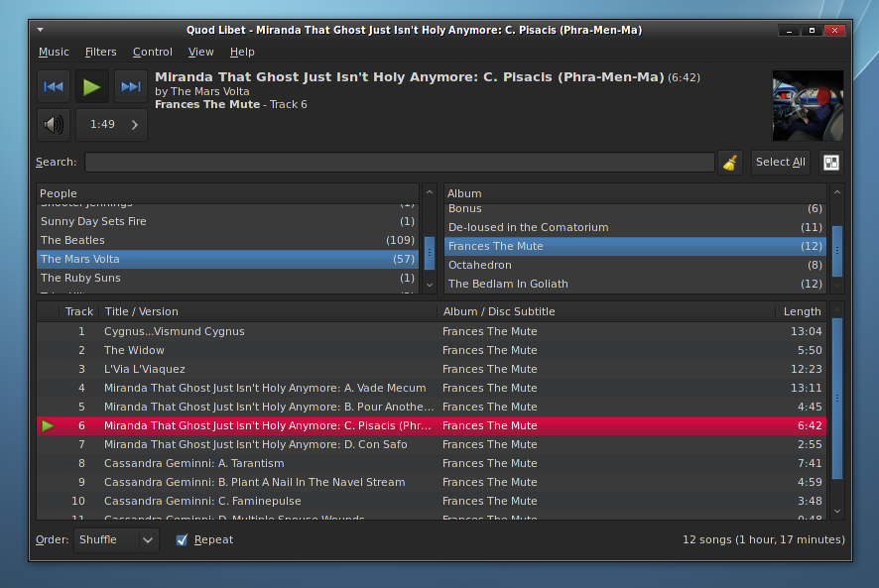Sort by Album / Disc Subtitle header
Viewport: 879px width, 588px height.
pos(606,311)
